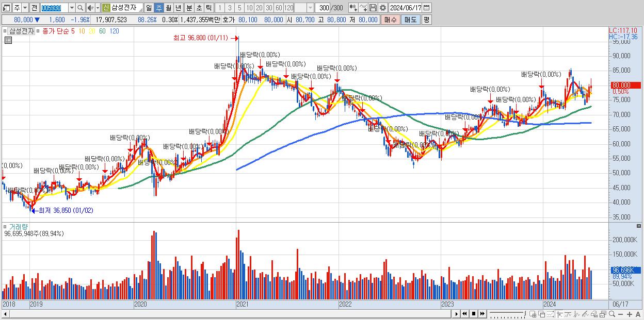Click the small collapse marker left of 삼성전자 legend
Screen dimensions: 644x320
click(5, 30)
